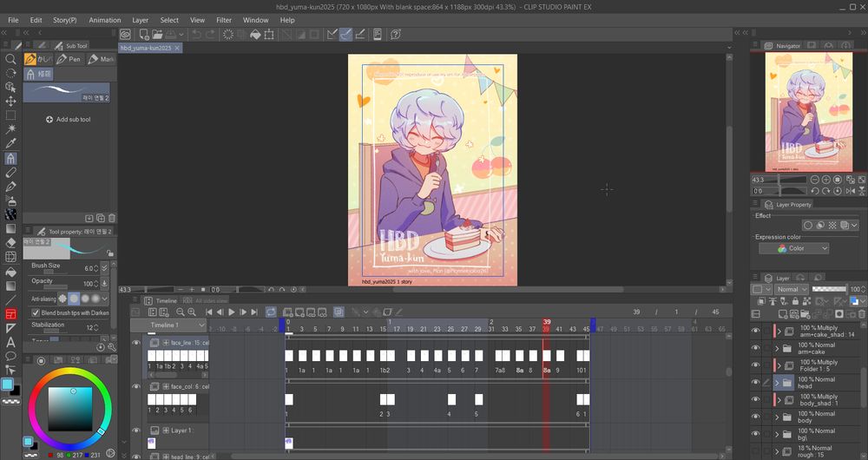Image resolution: width=868 pixels, height=460 pixels.
Task: Toggle Blend brush tips with Darken checkbox
Action: (36, 312)
